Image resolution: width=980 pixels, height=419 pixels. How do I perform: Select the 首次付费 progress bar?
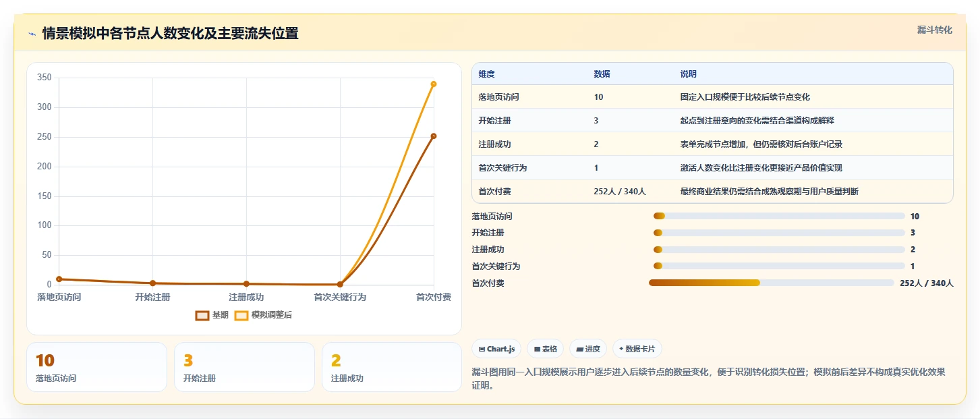pyautogui.click(x=771, y=283)
